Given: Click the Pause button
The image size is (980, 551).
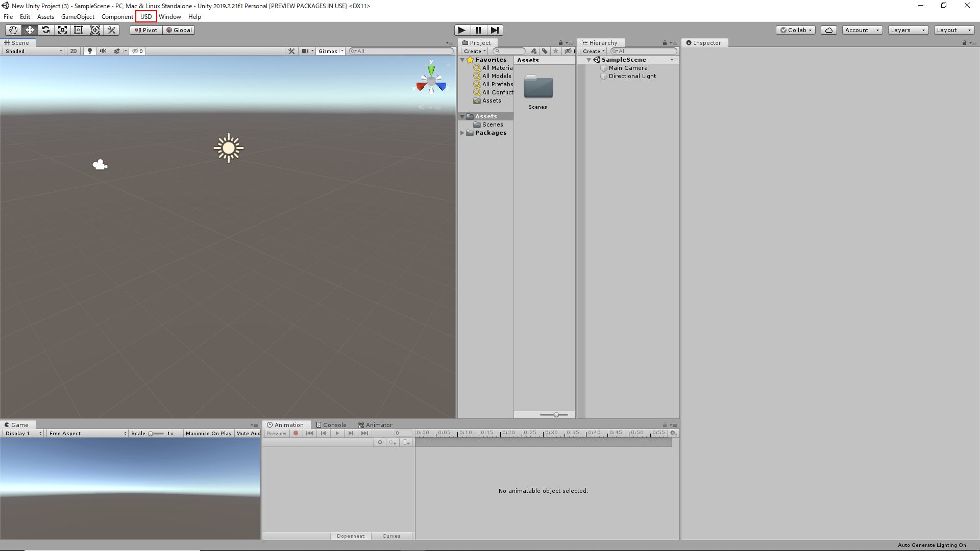Looking at the screenshot, I should [x=478, y=30].
